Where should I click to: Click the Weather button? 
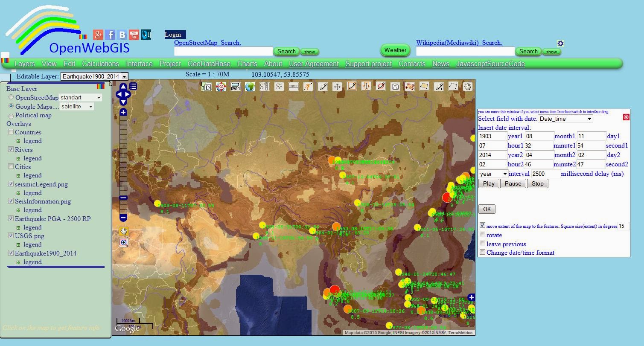pyautogui.click(x=395, y=50)
